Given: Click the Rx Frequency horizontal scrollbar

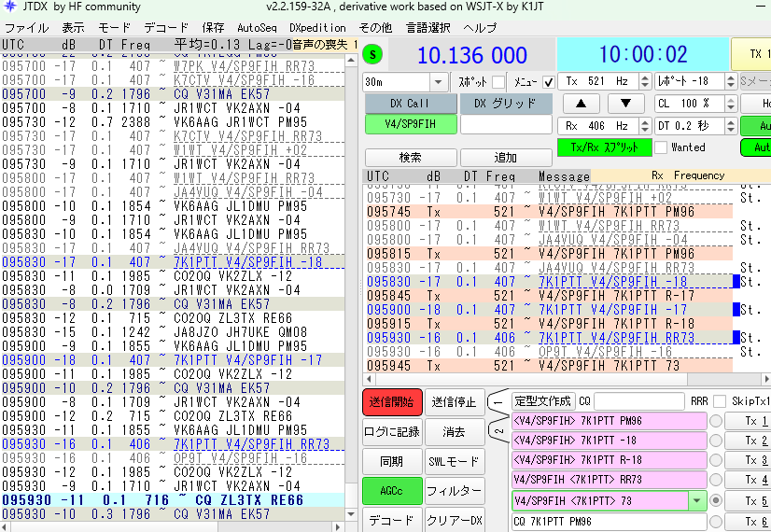Looking at the screenshot, I should click(x=567, y=379).
